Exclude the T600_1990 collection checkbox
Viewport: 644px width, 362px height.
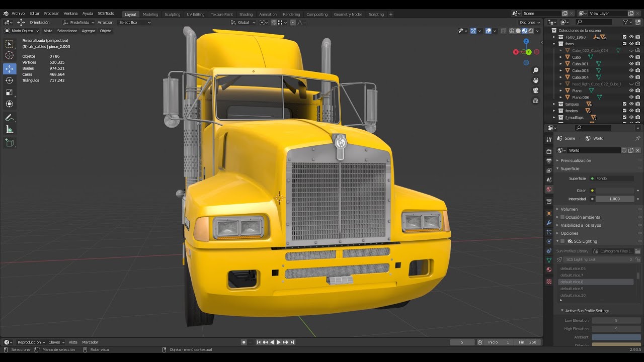tap(624, 37)
